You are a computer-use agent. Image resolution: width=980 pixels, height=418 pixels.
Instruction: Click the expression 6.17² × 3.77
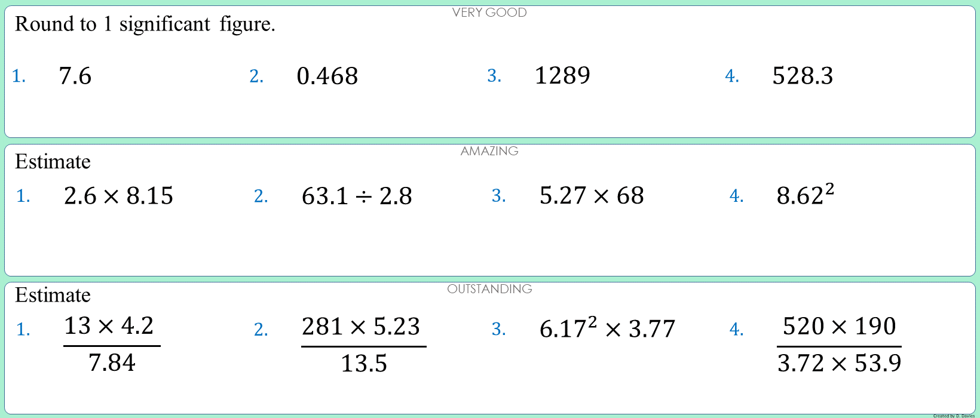[x=607, y=327]
